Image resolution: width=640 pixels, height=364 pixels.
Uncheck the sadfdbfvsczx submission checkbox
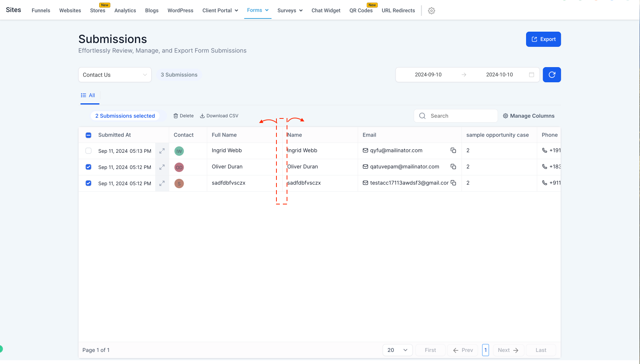(88, 183)
